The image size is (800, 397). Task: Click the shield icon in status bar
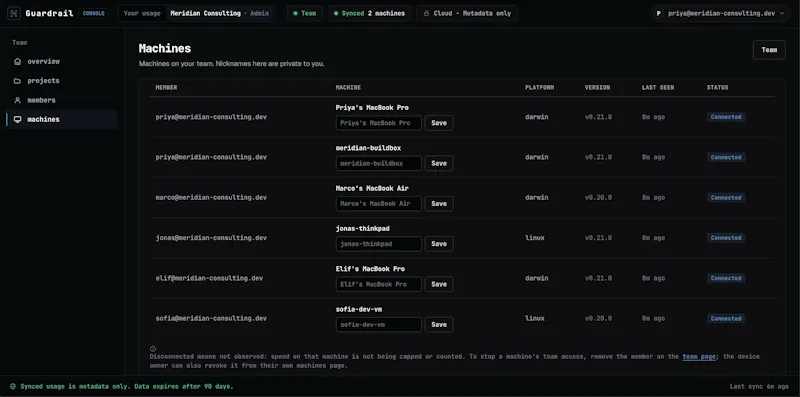pyautogui.click(x=13, y=387)
